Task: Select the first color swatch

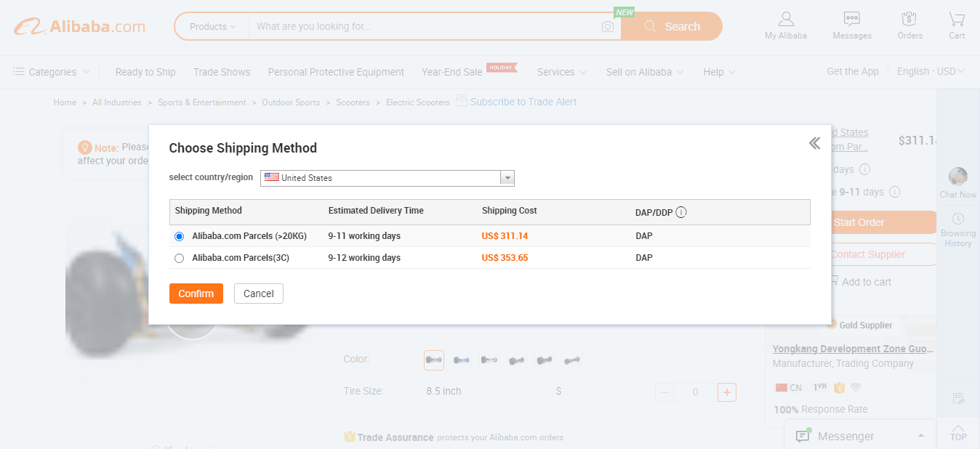Action: click(x=434, y=360)
